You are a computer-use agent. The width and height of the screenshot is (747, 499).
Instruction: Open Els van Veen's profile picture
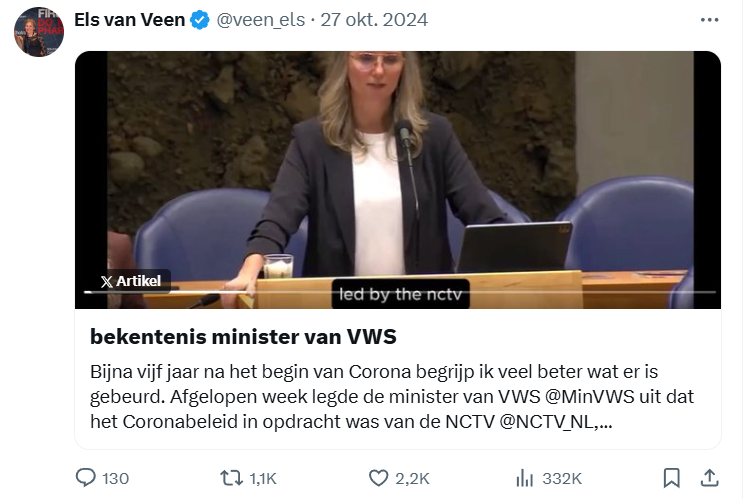[x=39, y=32]
